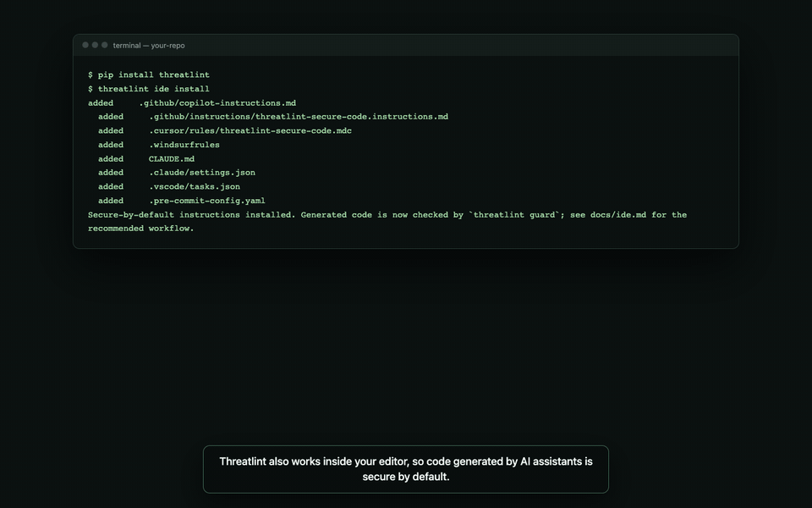Click the 'terminal — your-repo' window title
Image resolution: width=812 pixels, height=508 pixels.
(x=149, y=46)
